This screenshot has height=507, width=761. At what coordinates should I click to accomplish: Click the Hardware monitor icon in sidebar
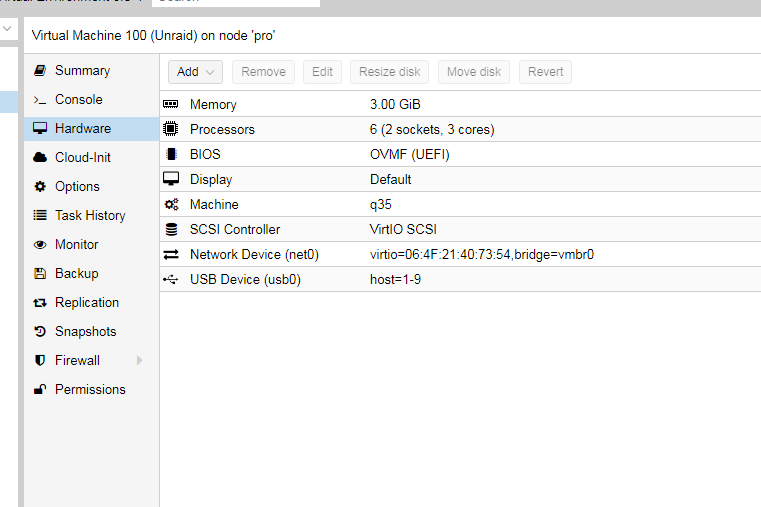40,129
